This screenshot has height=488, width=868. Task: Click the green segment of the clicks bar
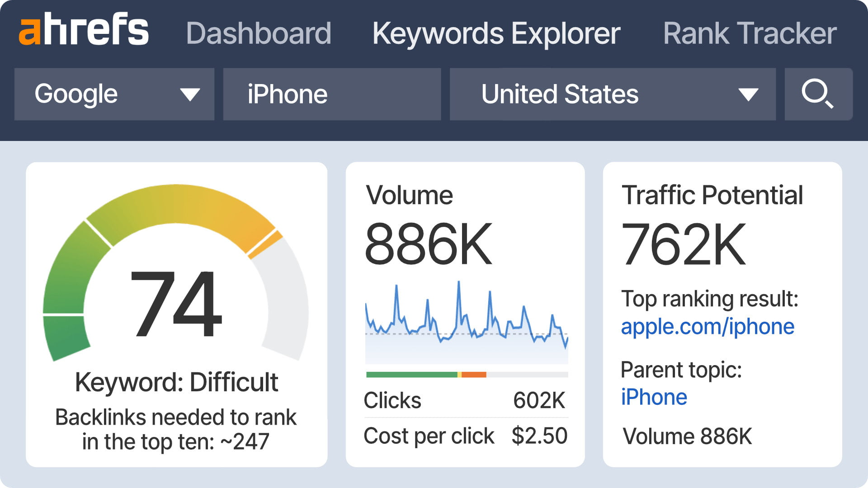click(411, 374)
